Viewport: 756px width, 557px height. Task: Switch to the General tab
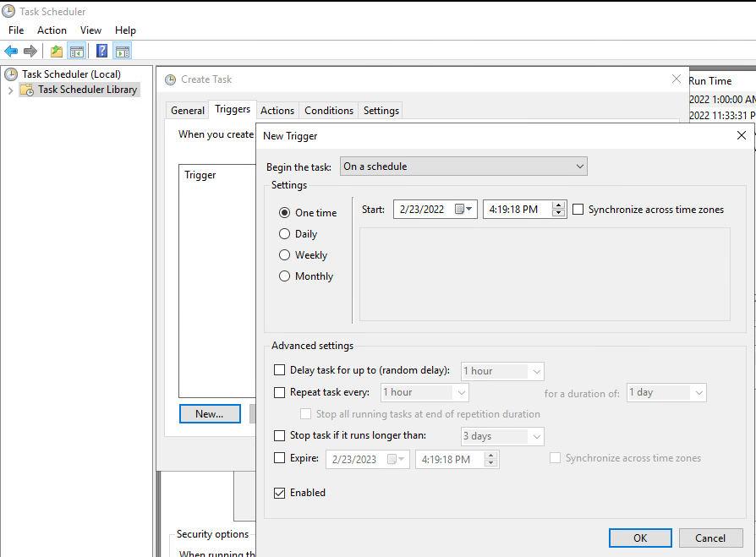click(x=188, y=111)
